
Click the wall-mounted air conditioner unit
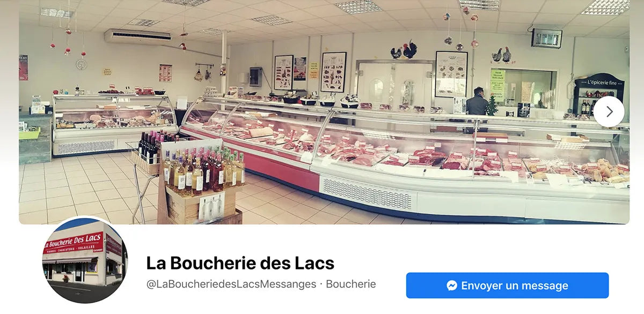tap(137, 36)
